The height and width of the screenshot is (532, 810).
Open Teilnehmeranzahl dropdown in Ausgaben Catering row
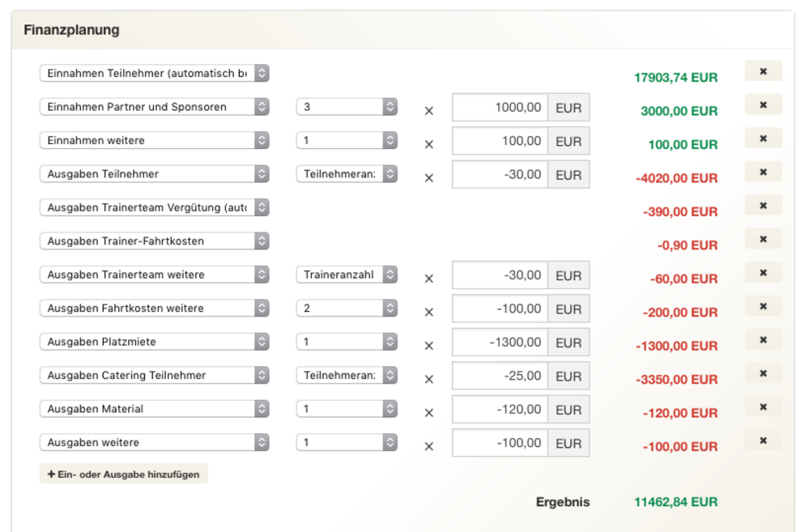[x=347, y=375]
